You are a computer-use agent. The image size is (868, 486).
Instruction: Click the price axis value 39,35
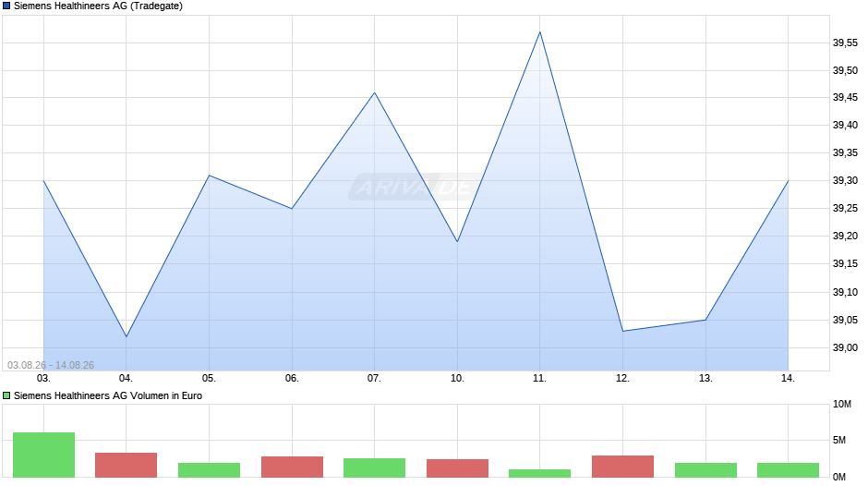tap(845, 153)
